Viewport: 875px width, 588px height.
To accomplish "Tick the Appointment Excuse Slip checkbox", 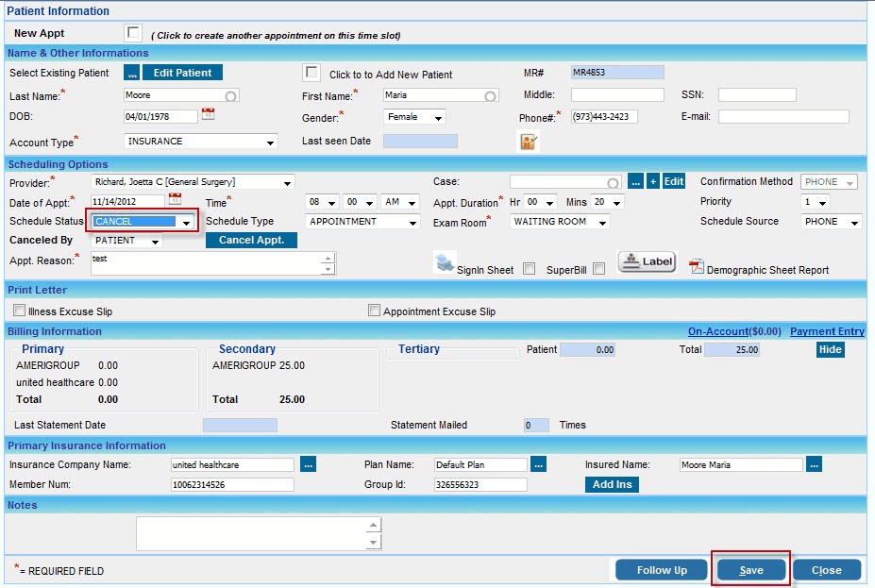I will click(375, 311).
